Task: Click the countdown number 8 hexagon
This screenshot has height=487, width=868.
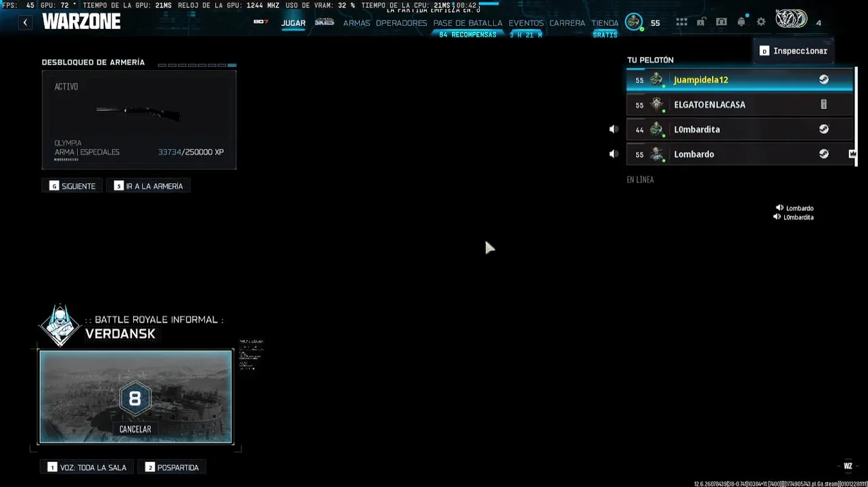Action: pyautogui.click(x=135, y=398)
